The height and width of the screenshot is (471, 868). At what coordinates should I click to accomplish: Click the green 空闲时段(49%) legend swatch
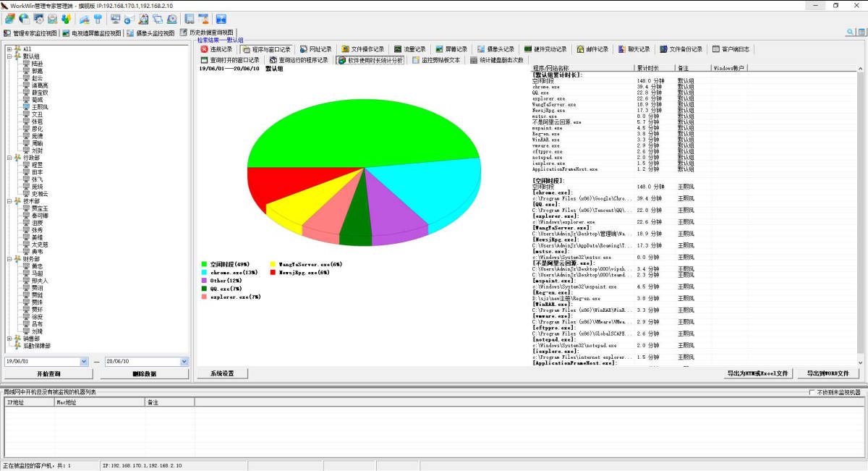point(205,264)
